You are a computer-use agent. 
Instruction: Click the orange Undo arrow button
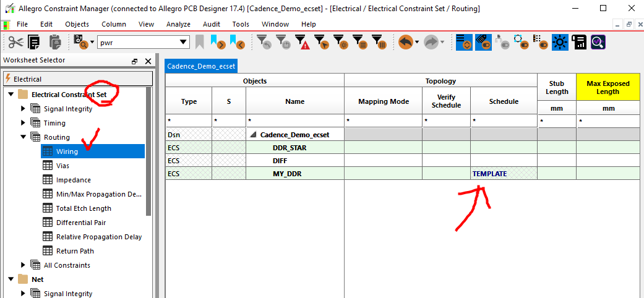(x=405, y=42)
